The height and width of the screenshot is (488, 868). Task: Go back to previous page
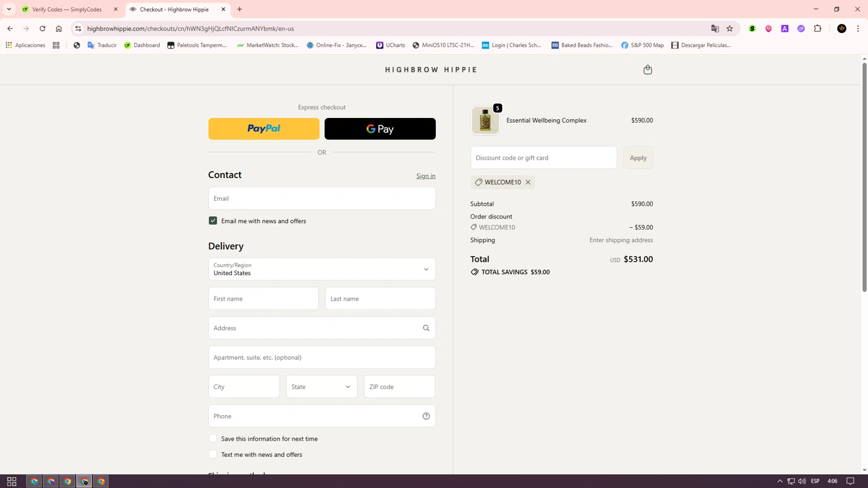[10, 28]
